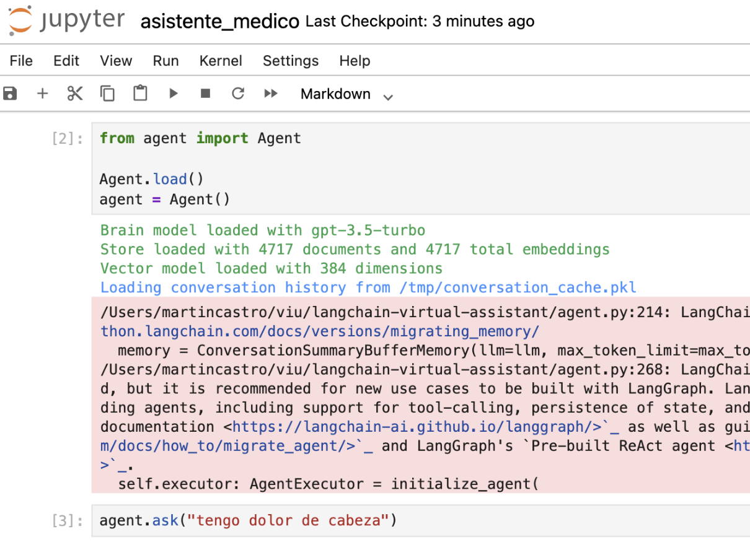Click the Jupyter logo
The height and width of the screenshot is (560, 750).
(66, 21)
